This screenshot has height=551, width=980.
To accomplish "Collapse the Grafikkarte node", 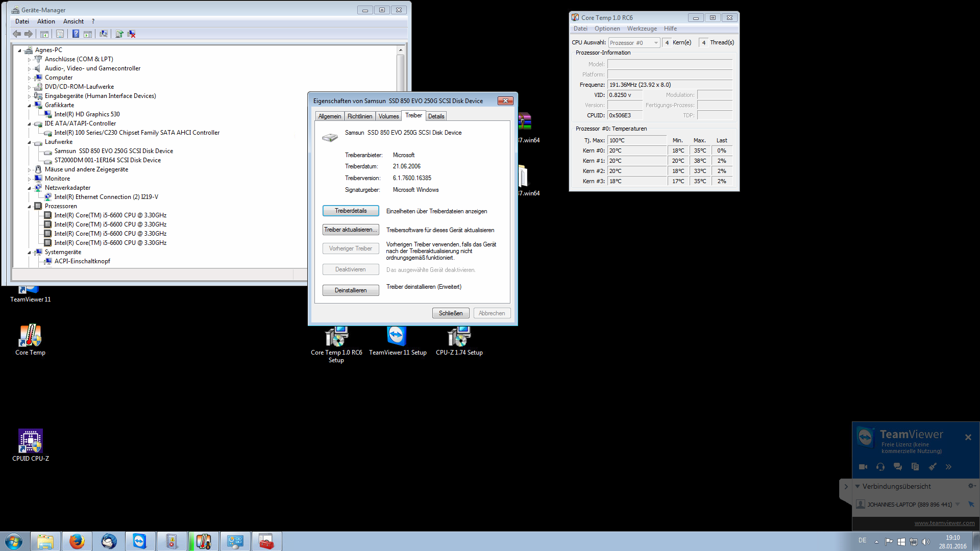I will click(29, 105).
